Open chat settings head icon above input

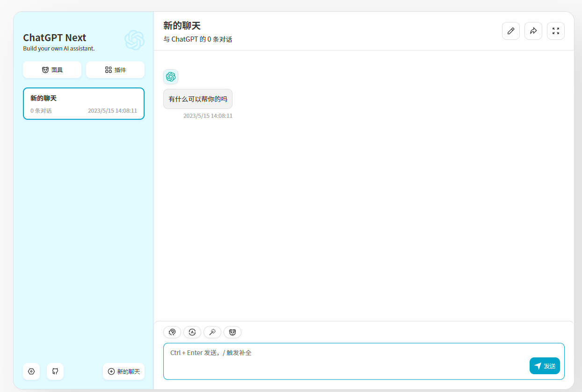172,332
